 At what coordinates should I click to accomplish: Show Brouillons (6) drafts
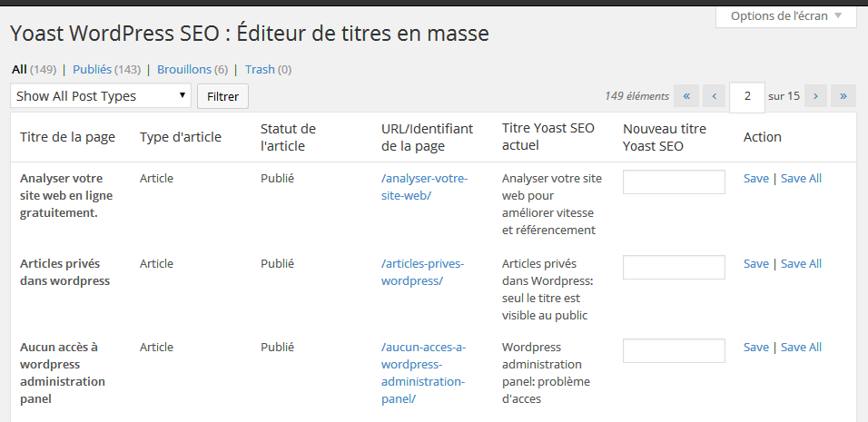tap(192, 69)
